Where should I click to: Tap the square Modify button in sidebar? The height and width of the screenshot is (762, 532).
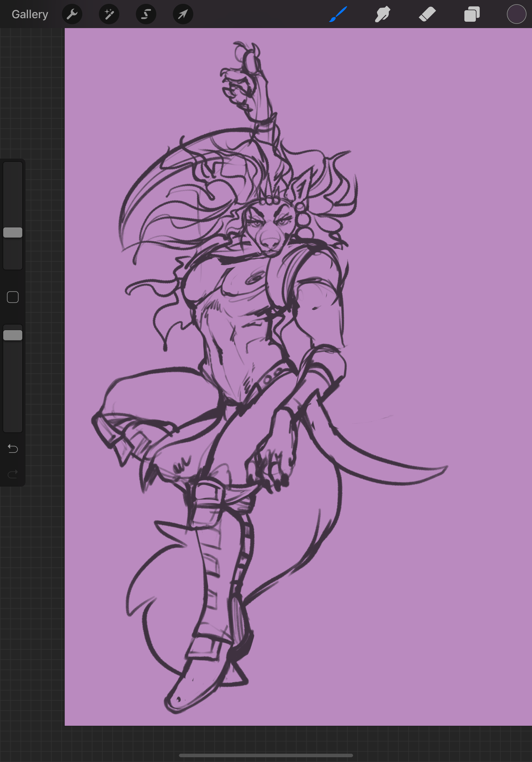click(x=13, y=297)
